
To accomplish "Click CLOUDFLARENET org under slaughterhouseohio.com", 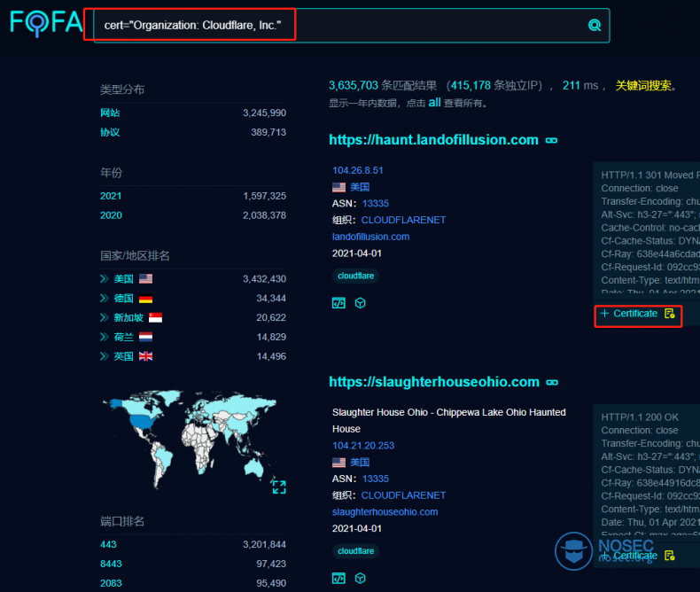I will [x=403, y=495].
